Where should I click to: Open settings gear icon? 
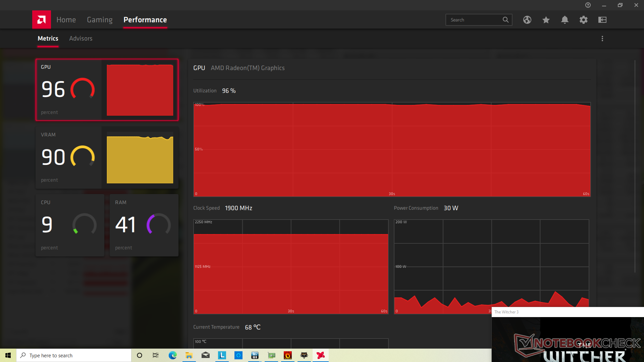click(x=583, y=20)
